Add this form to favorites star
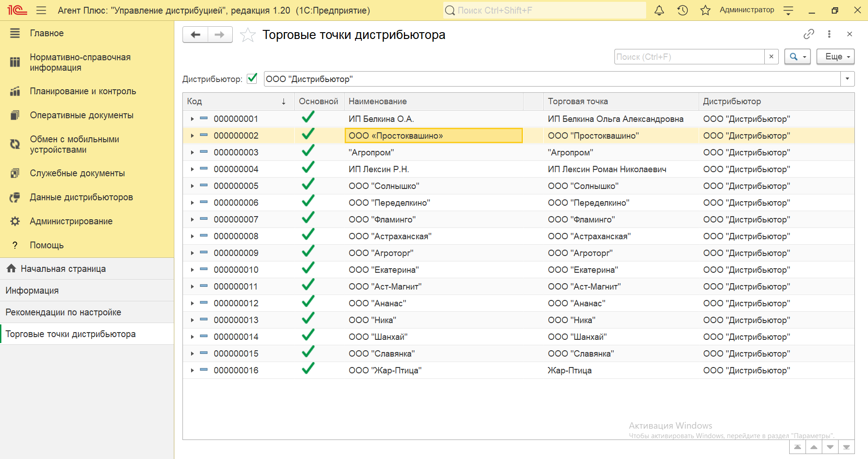The width and height of the screenshot is (868, 459). point(248,34)
